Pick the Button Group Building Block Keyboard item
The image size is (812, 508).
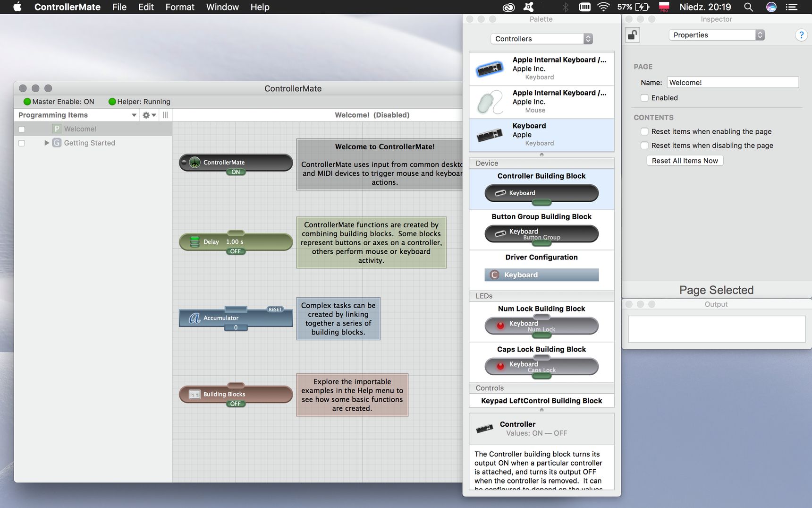[541, 234]
